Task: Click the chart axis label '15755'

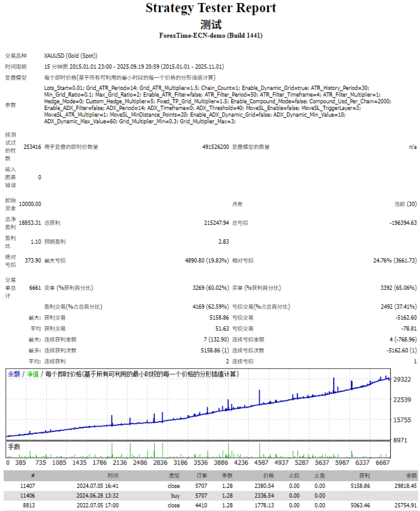Action: tap(402, 420)
